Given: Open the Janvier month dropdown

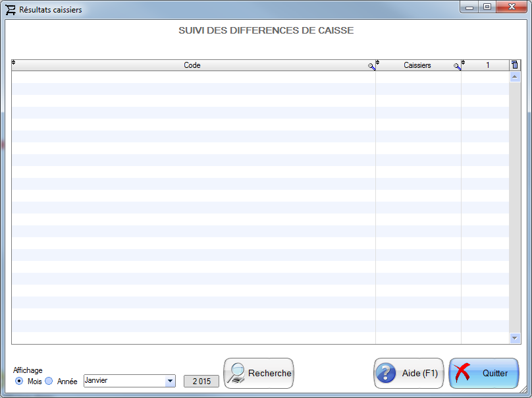Looking at the screenshot, I should coord(169,381).
